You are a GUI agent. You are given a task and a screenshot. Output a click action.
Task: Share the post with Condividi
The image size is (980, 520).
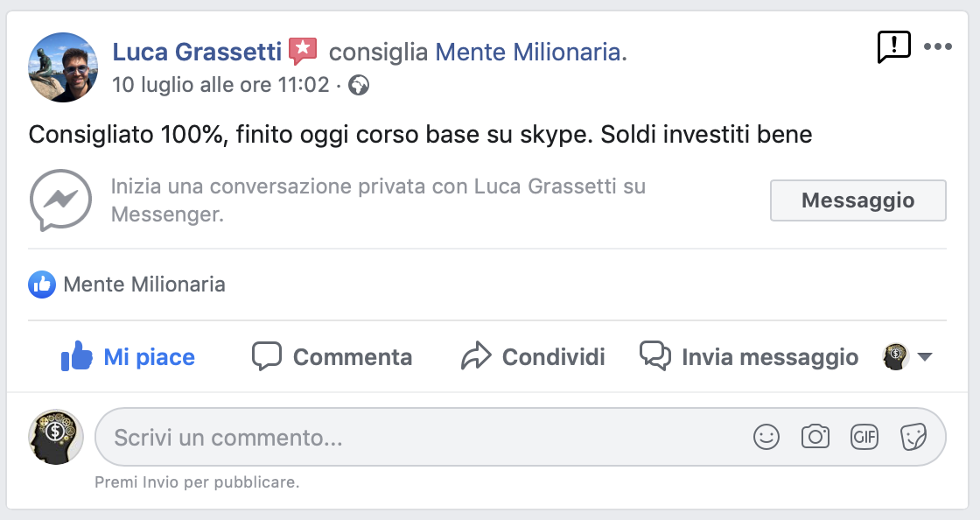click(533, 357)
